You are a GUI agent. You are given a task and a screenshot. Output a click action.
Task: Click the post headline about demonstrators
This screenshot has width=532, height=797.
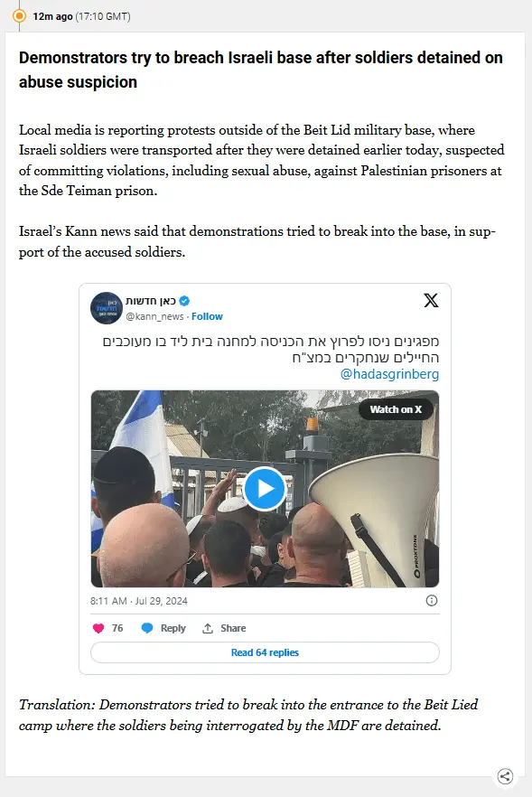click(261, 70)
